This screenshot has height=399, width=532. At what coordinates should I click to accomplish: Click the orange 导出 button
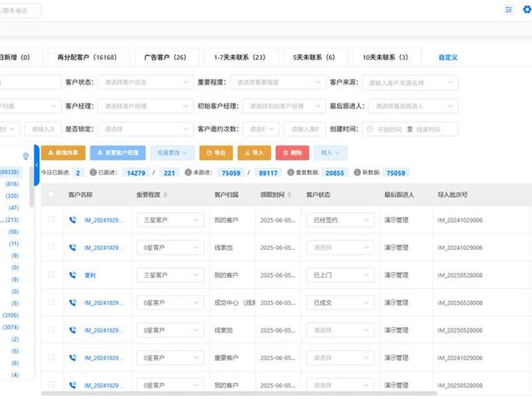pyautogui.click(x=216, y=153)
